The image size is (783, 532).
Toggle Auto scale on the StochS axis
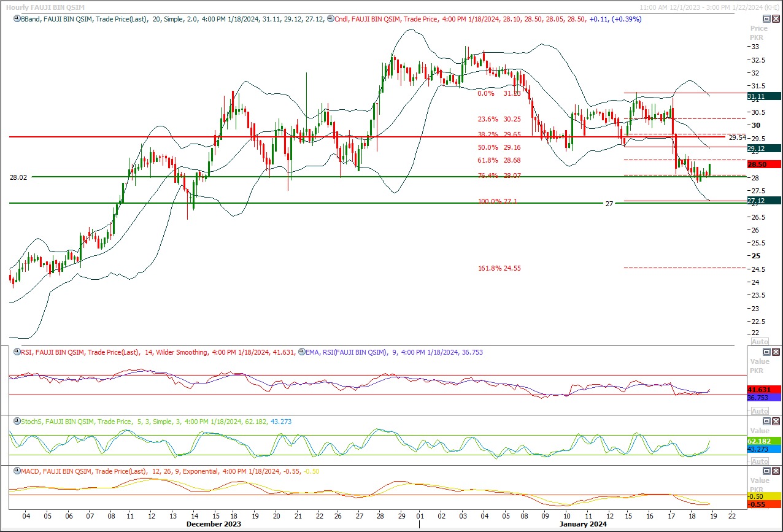click(760, 461)
